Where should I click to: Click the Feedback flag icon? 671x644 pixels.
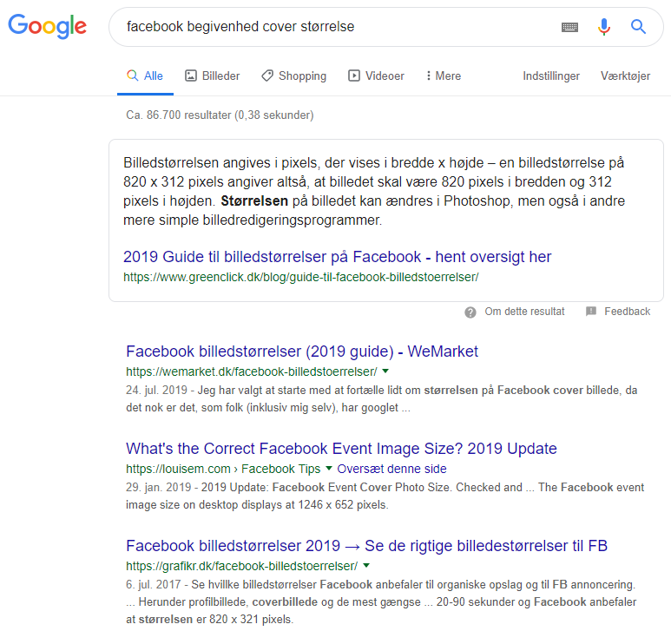coord(591,312)
